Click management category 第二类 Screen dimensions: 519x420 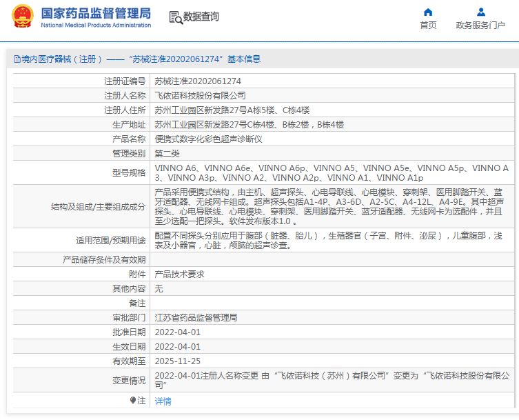click(x=167, y=154)
